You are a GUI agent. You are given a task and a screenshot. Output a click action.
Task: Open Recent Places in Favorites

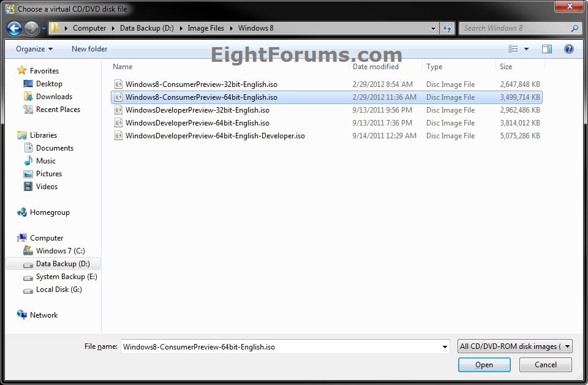(58, 110)
